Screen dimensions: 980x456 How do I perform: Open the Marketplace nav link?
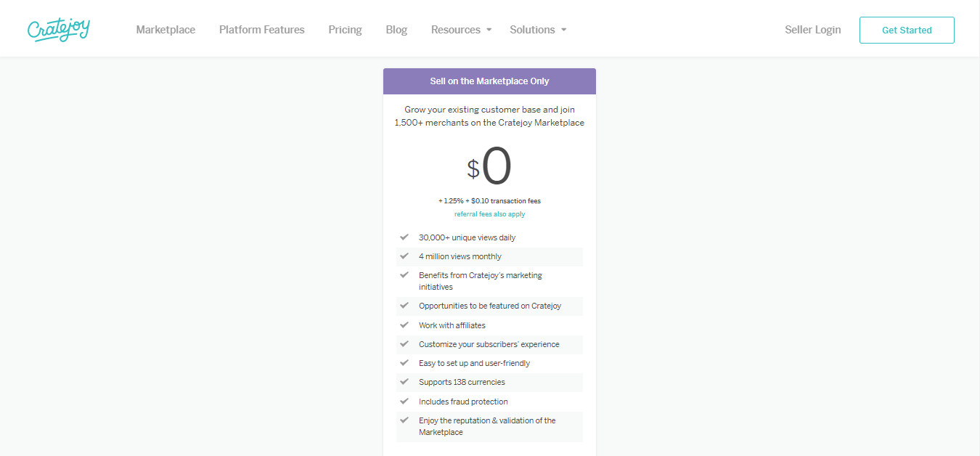[x=166, y=30]
